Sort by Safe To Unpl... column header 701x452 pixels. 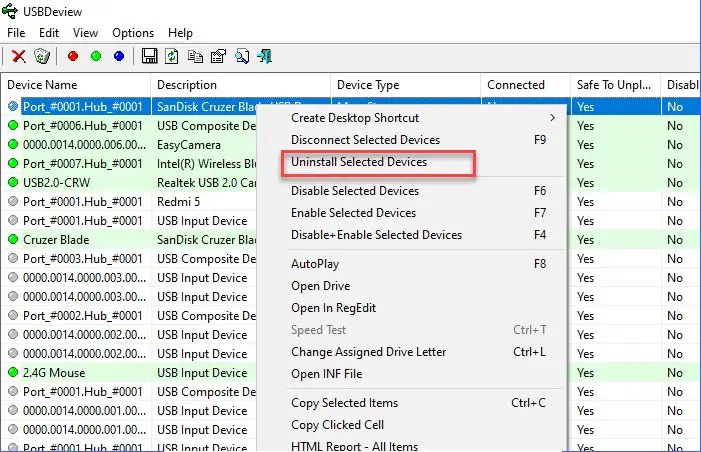tap(616, 85)
